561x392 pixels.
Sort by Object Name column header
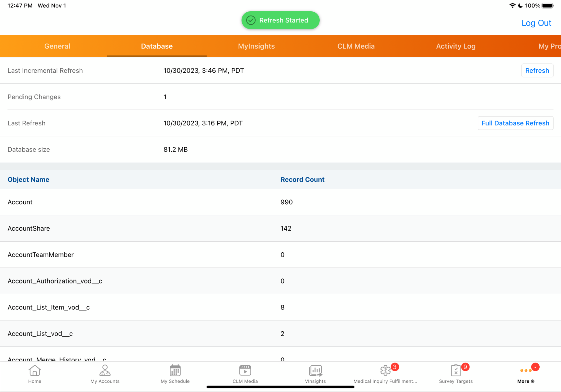pos(28,180)
